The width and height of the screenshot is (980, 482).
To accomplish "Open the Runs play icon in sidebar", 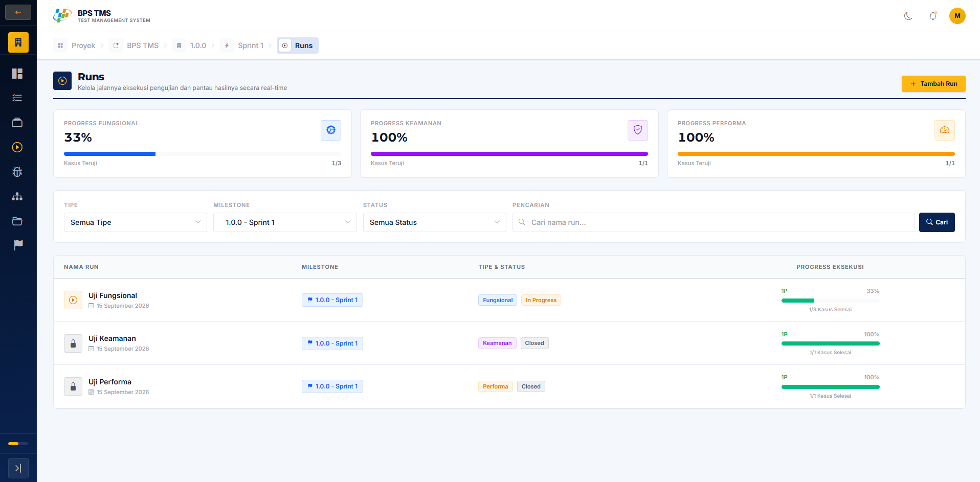I will [17, 147].
